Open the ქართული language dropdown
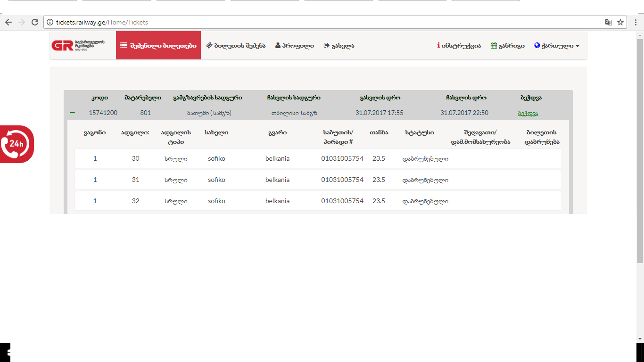The width and height of the screenshot is (644, 362). (x=557, y=46)
